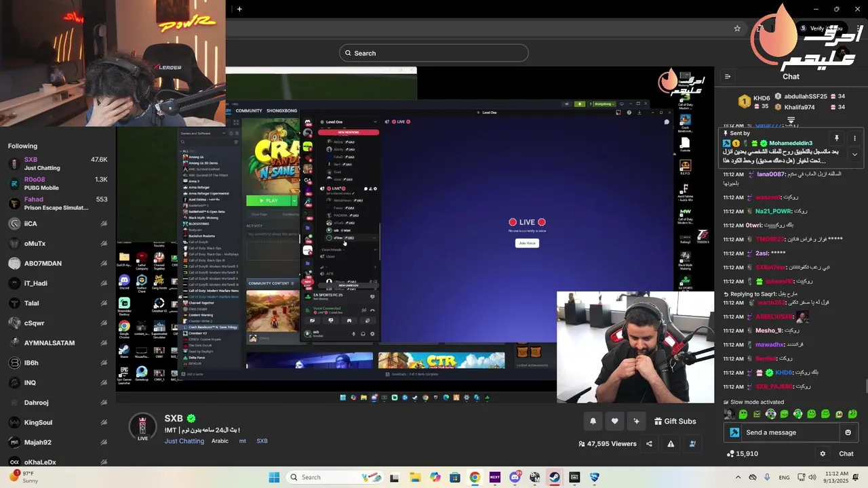
Task: Report the stream with the warning icon
Action: click(671, 444)
